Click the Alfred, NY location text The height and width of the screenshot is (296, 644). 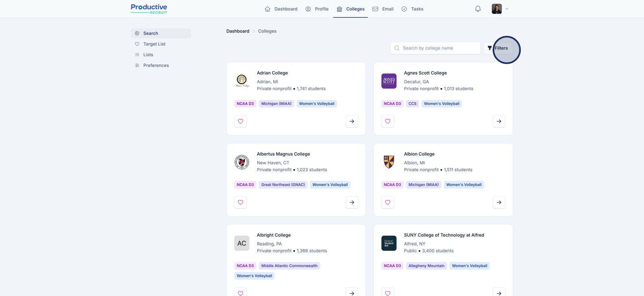click(415, 244)
